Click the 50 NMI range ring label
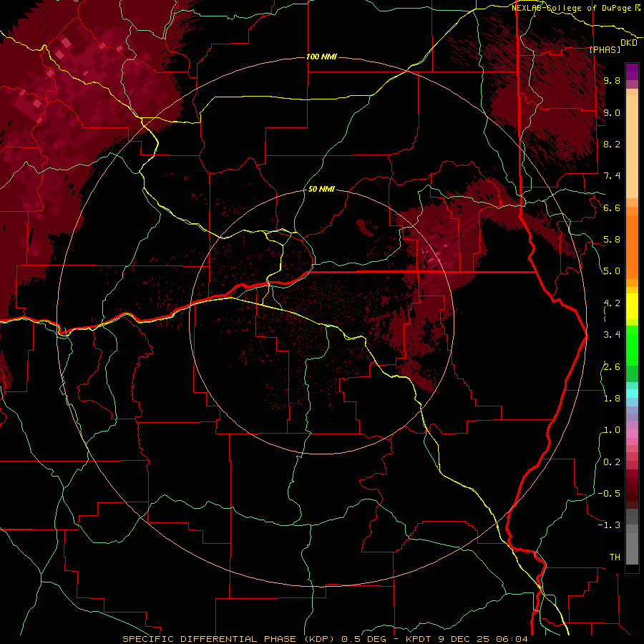The width and height of the screenshot is (644, 644). (x=321, y=189)
